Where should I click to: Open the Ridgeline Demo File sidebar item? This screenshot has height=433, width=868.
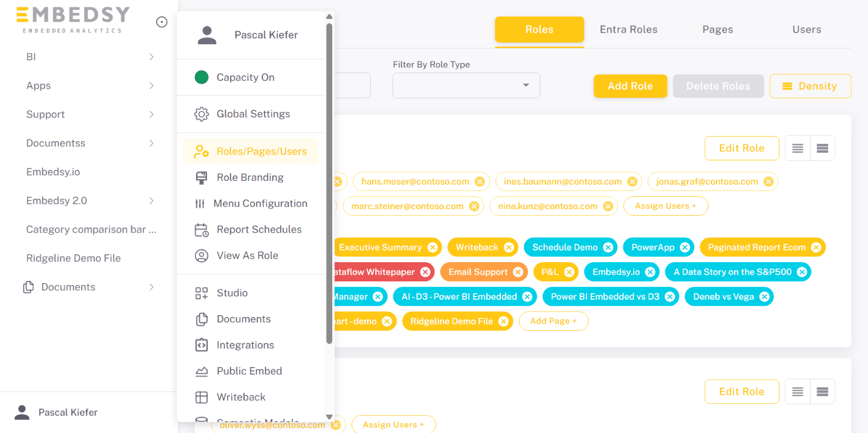point(74,258)
